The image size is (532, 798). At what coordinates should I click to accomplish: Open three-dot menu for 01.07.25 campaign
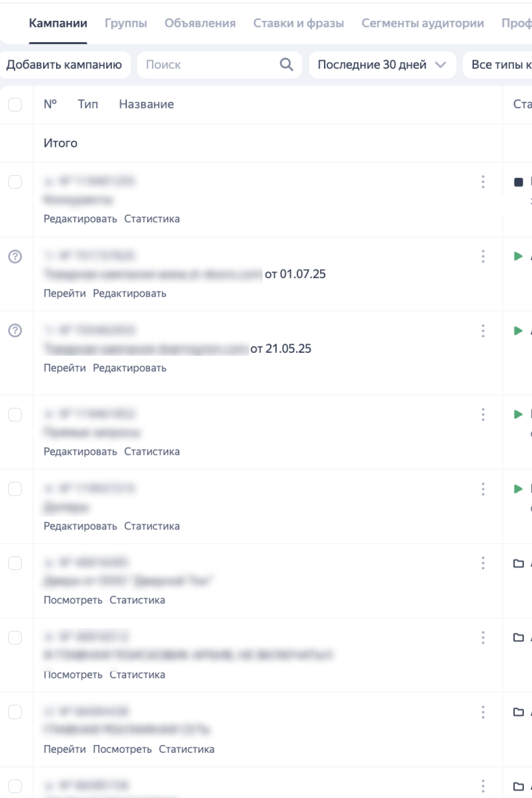(x=483, y=256)
